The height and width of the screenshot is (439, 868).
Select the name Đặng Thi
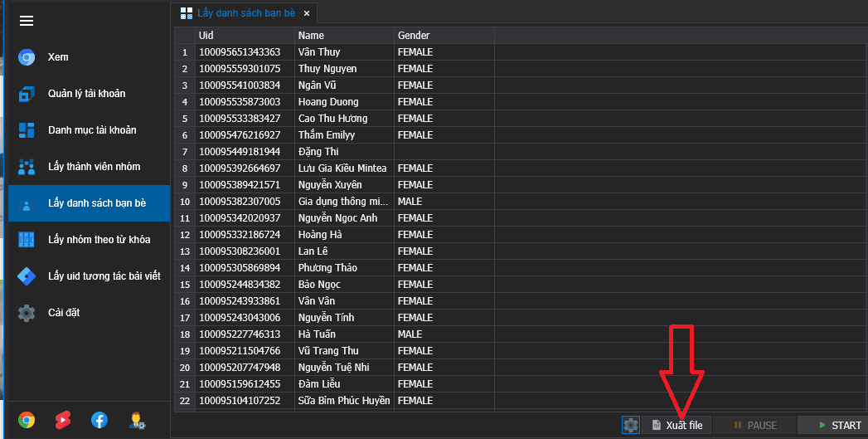pos(318,152)
